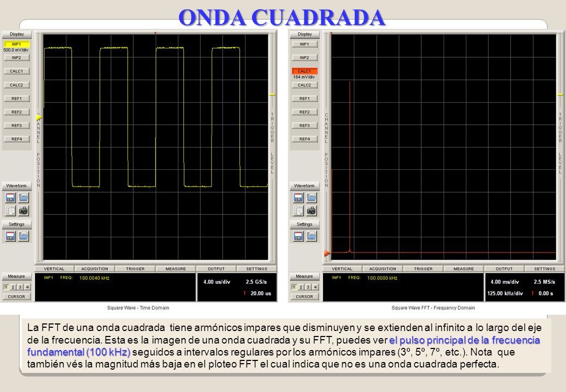Toggle REF3 on left oscilloscope

(16, 125)
